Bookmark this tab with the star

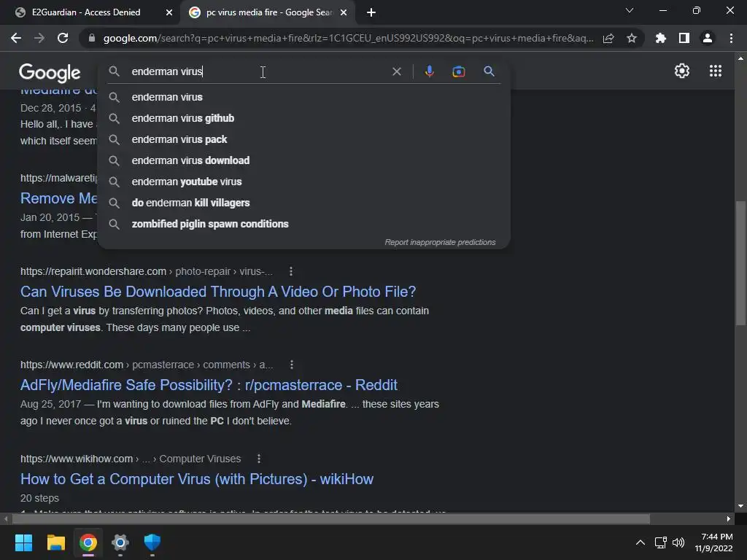tap(632, 38)
